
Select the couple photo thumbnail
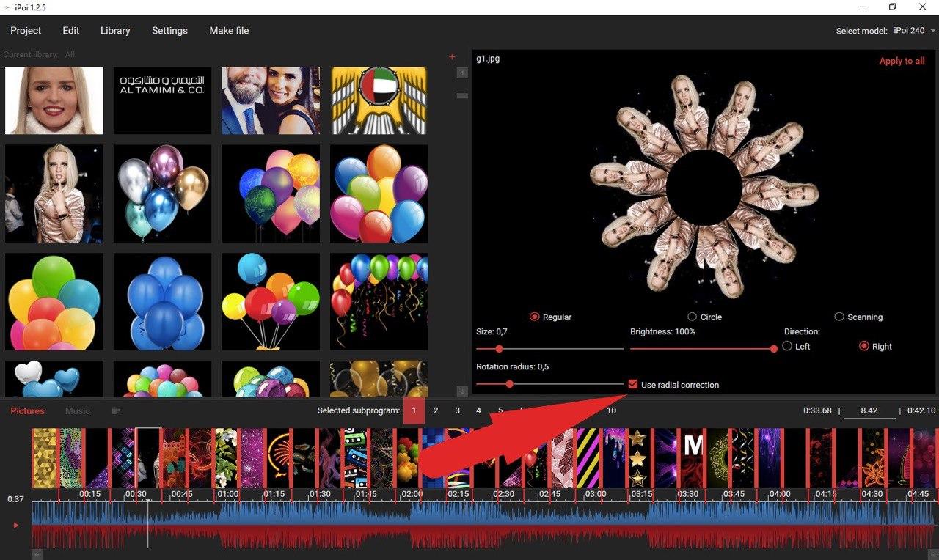point(271,101)
